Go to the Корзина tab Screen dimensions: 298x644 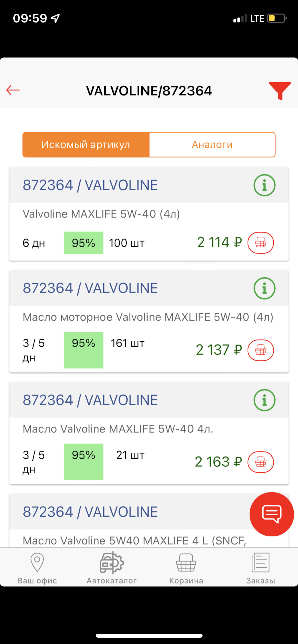[x=186, y=568]
